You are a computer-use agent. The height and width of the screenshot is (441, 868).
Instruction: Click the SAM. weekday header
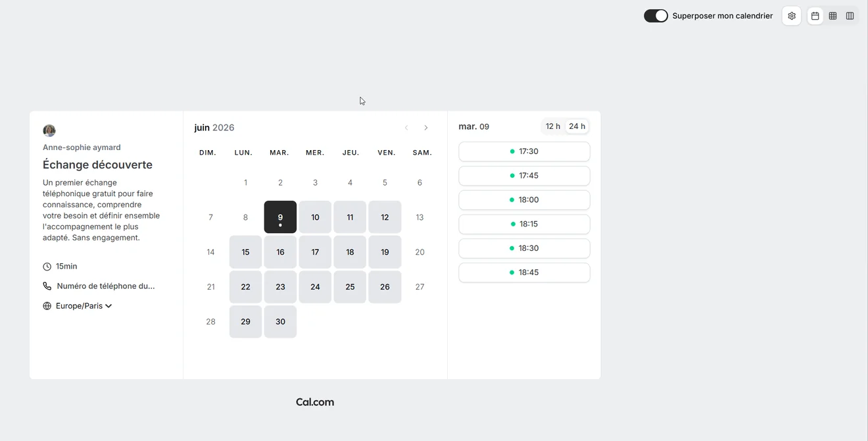point(422,153)
